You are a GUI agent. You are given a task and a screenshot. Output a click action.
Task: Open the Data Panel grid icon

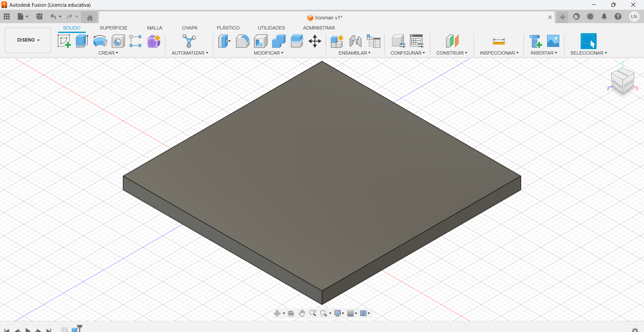point(7,16)
